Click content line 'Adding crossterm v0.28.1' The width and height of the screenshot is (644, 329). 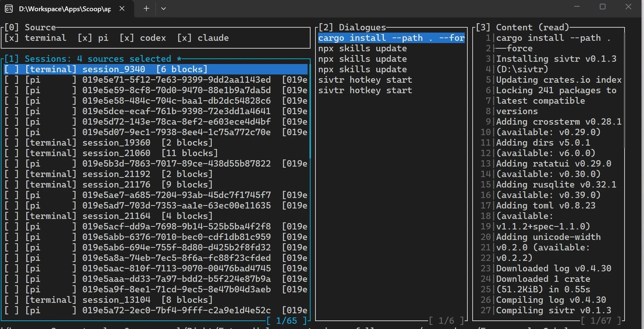(x=559, y=122)
